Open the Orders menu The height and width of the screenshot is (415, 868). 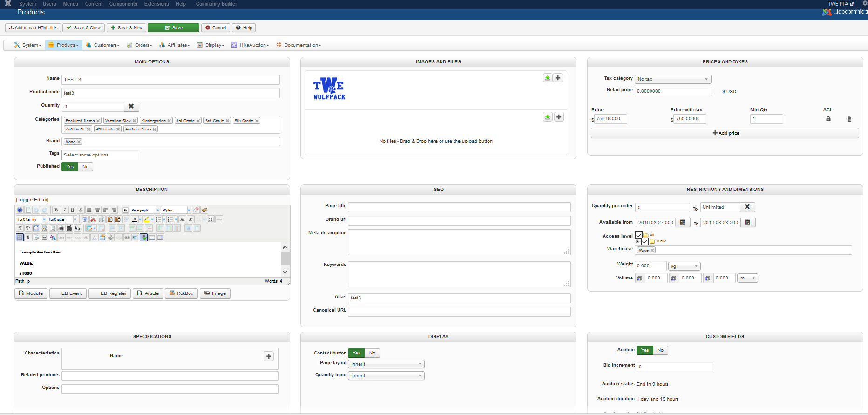point(142,45)
